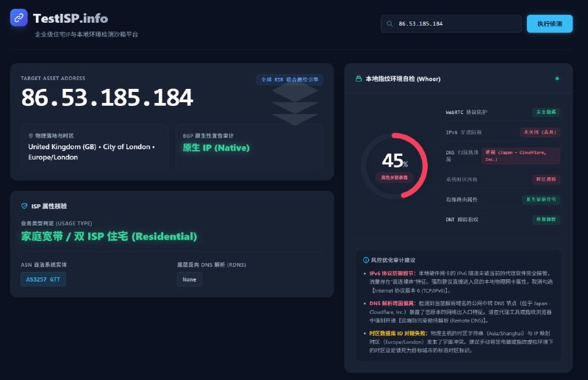The height and width of the screenshot is (380, 588).
Task: Click the shield icon beside ISP 属性核验
Action: click(24, 206)
